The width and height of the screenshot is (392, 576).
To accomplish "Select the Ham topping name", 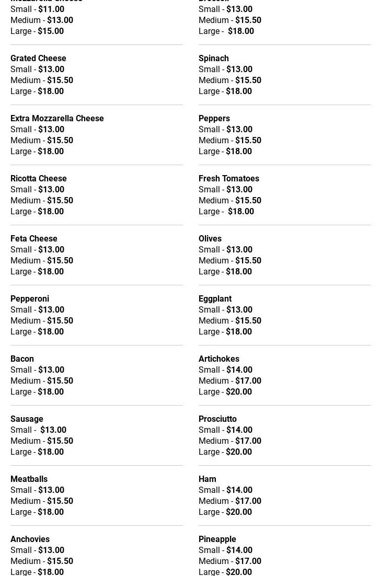I will pyautogui.click(x=207, y=479).
